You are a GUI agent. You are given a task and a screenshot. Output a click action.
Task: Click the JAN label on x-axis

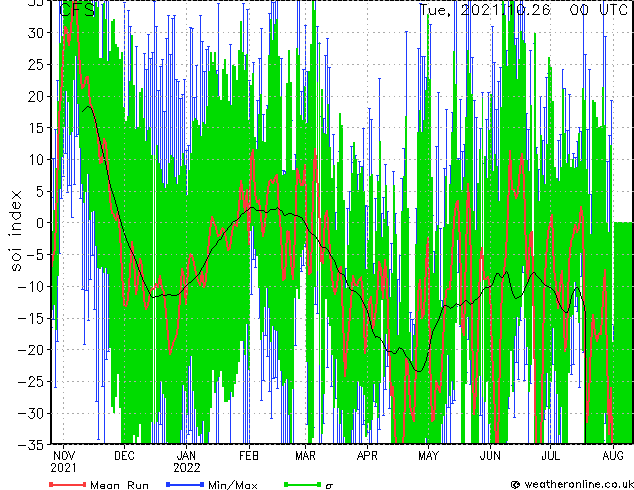point(186,456)
